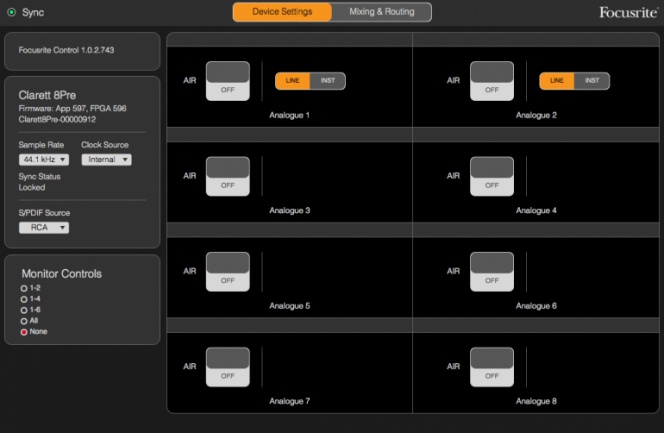Click the Monitor Controls heading
Image resolution: width=664 pixels, height=433 pixels.
pos(61,274)
